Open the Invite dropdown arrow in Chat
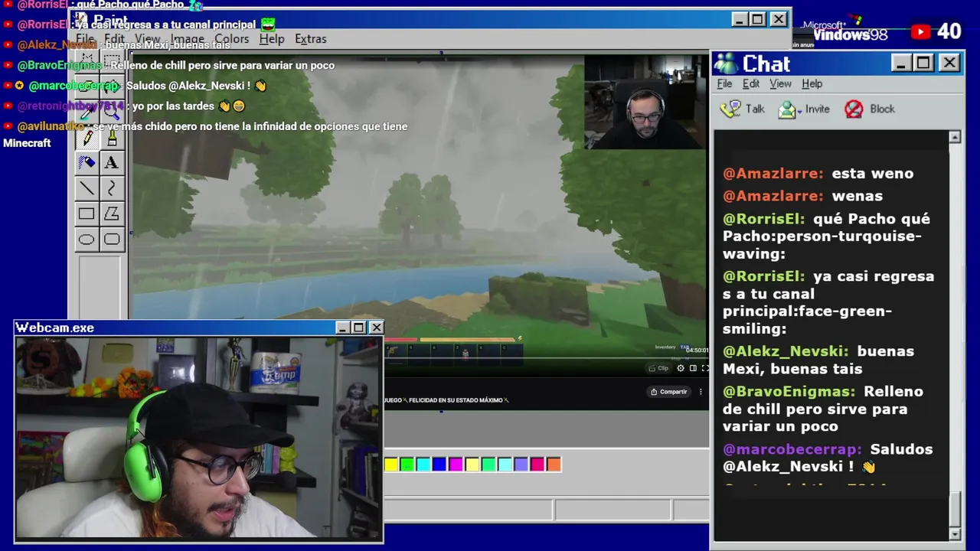 [799, 110]
